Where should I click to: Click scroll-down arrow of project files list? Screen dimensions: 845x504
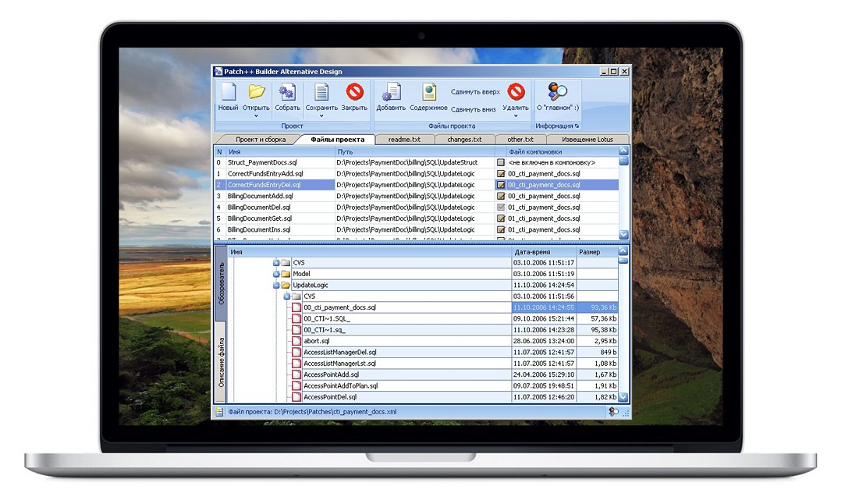(623, 235)
